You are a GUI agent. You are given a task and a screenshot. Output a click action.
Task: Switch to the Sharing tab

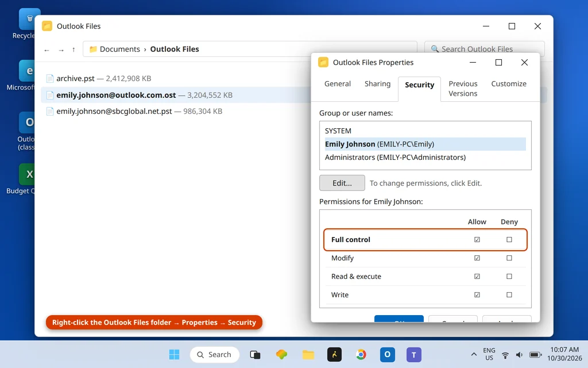click(x=378, y=84)
